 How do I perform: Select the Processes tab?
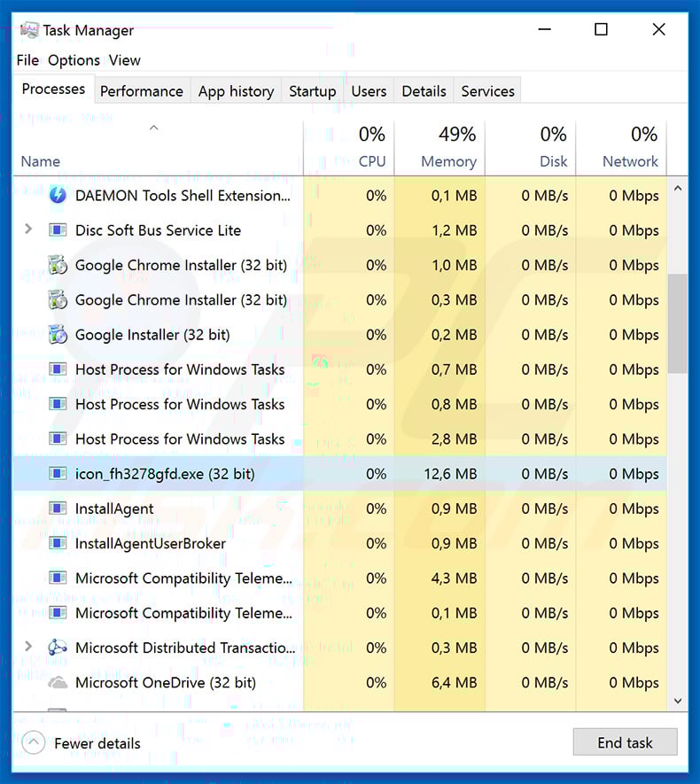(x=53, y=89)
